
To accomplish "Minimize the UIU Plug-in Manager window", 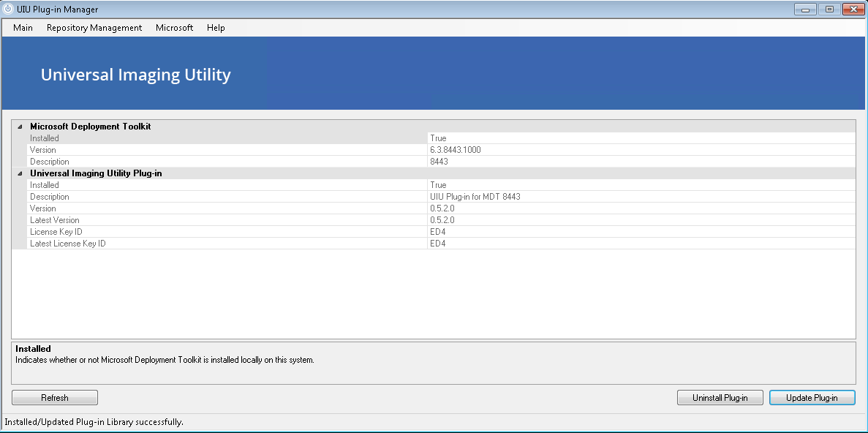I will (805, 10).
